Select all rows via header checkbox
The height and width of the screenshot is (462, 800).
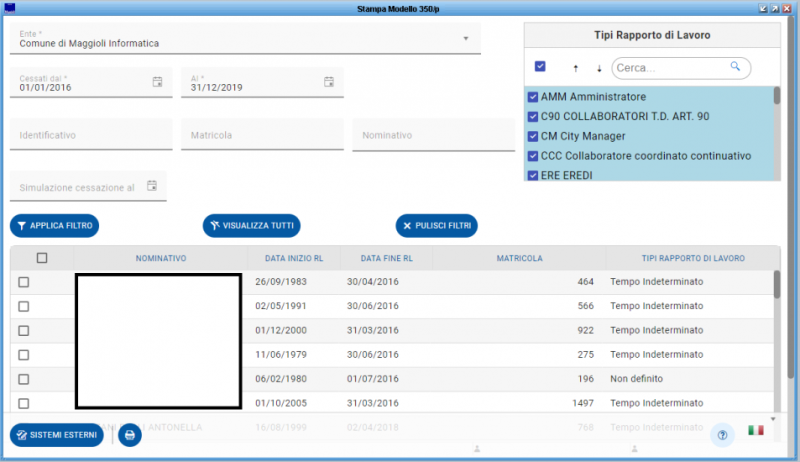coord(42,258)
